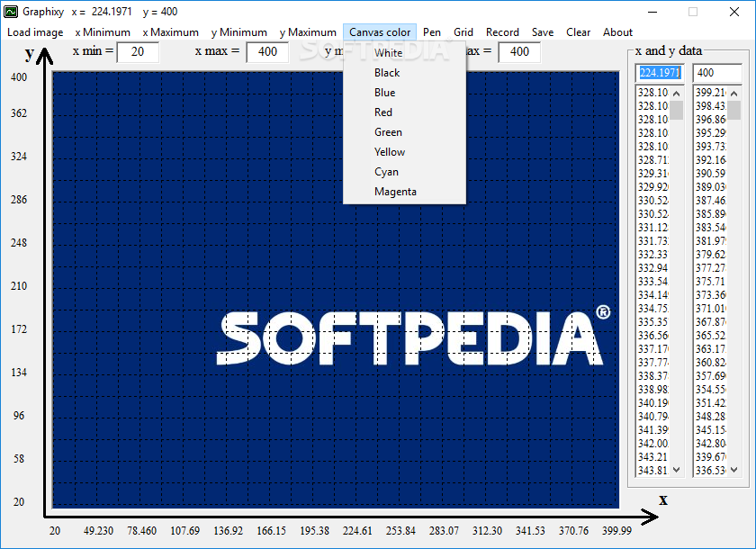Set canvas color to Green
Screen dimensions: 756x549
click(x=404, y=132)
